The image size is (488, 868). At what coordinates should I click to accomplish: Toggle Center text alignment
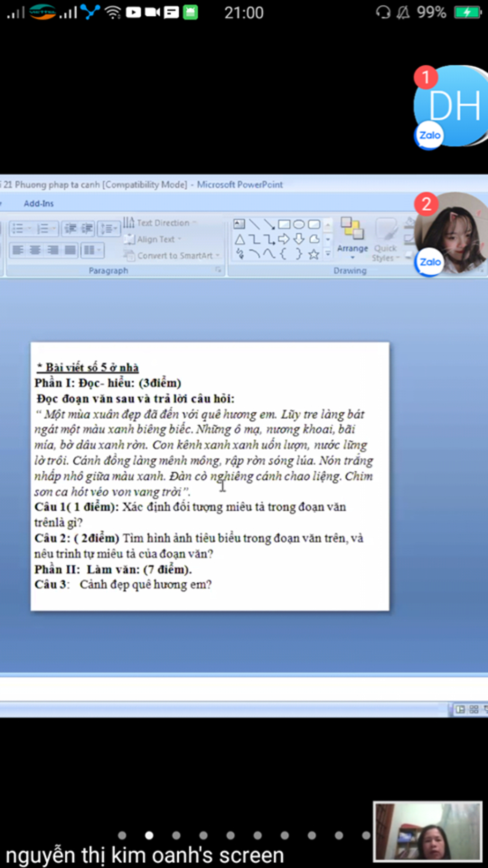35,250
